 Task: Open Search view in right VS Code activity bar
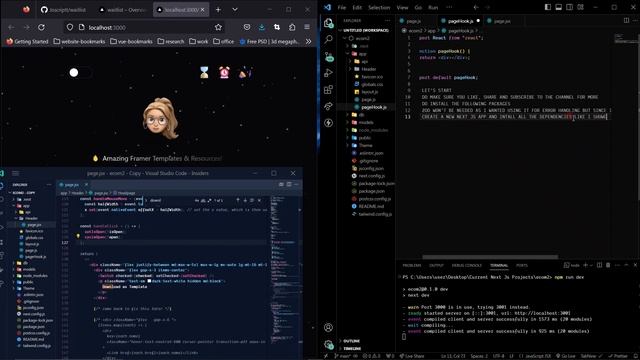(x=328, y=39)
